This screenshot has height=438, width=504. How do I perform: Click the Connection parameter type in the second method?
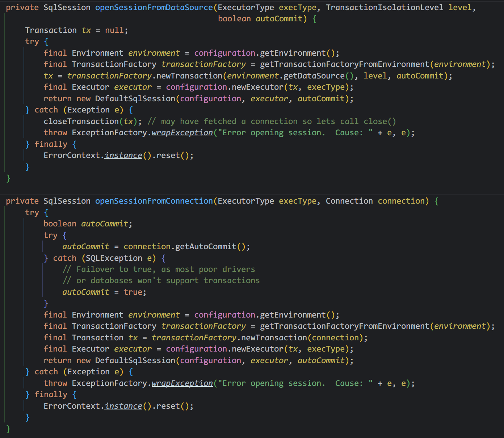click(349, 201)
